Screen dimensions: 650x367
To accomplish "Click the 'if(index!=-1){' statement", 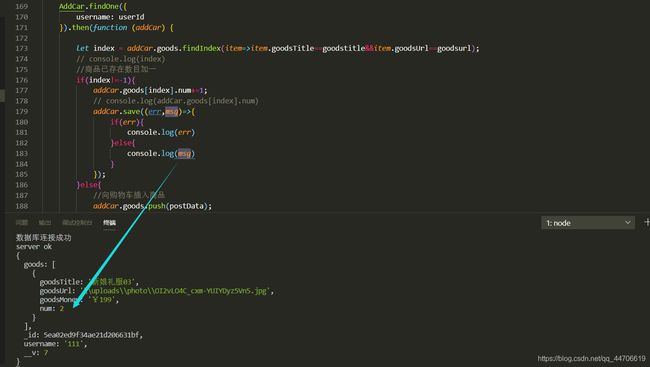I will point(106,80).
